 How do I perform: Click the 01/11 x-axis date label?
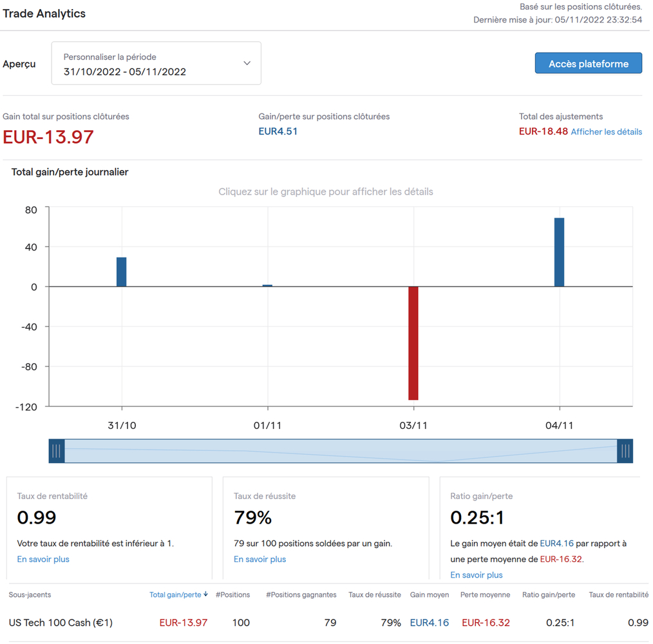click(267, 425)
